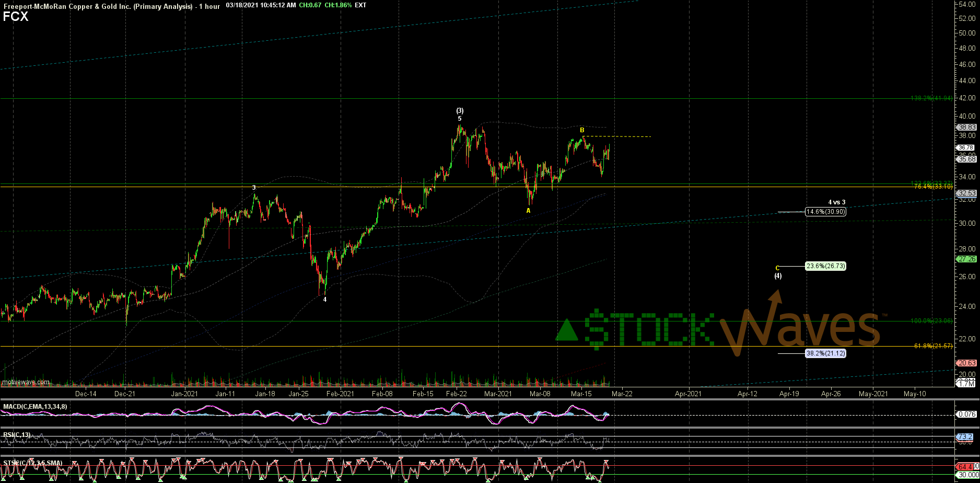The width and height of the screenshot is (980, 483).
Task: Click the May-10 date label
Action: [x=915, y=394]
